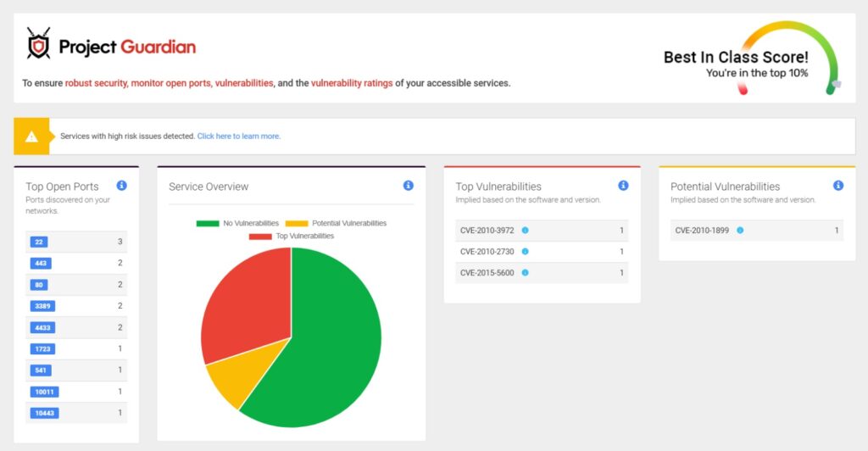Click info dot beside CVE-2010-3972
Viewport: 868px width, 451px height.
[525, 231]
